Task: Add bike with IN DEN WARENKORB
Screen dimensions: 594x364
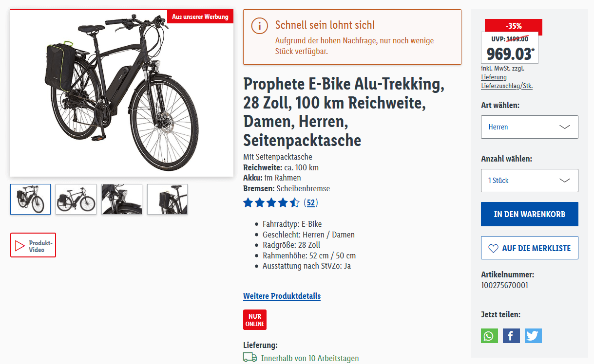Action: [529, 214]
